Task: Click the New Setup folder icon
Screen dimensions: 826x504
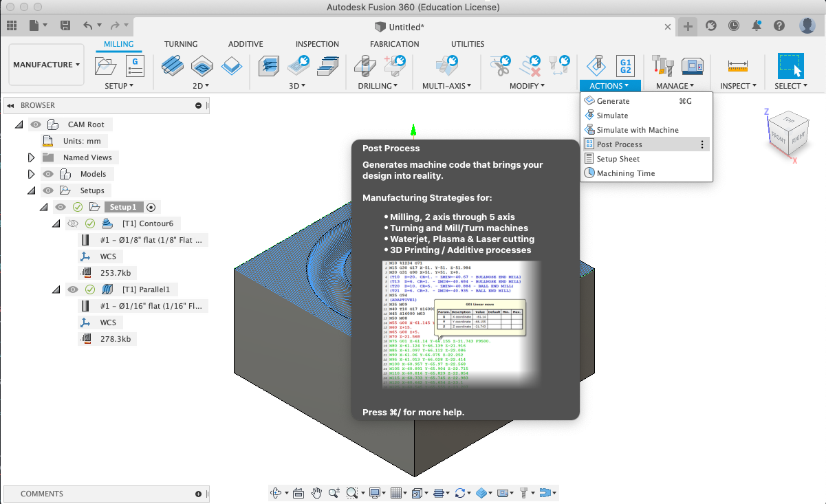Action: pos(106,66)
